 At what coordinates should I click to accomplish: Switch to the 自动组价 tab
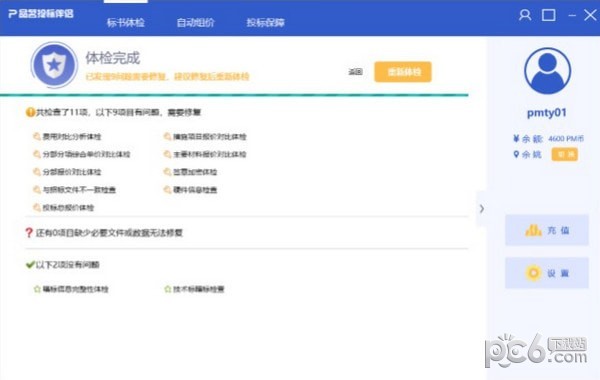(195, 22)
